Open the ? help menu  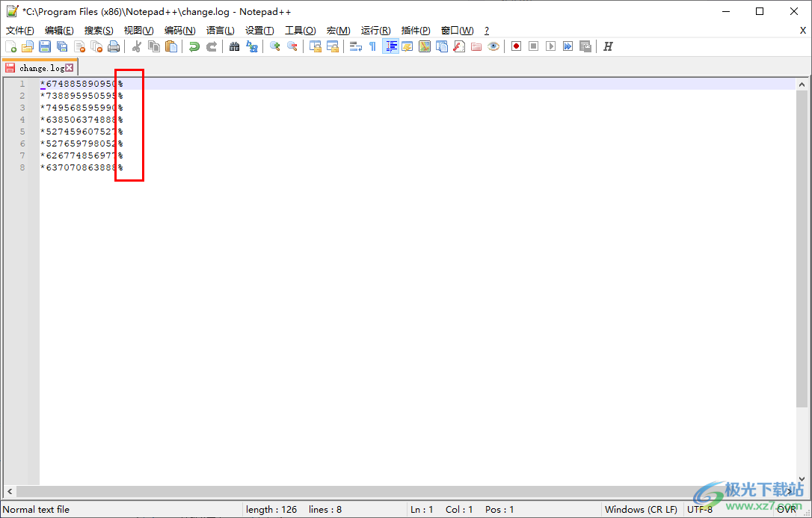(x=487, y=31)
